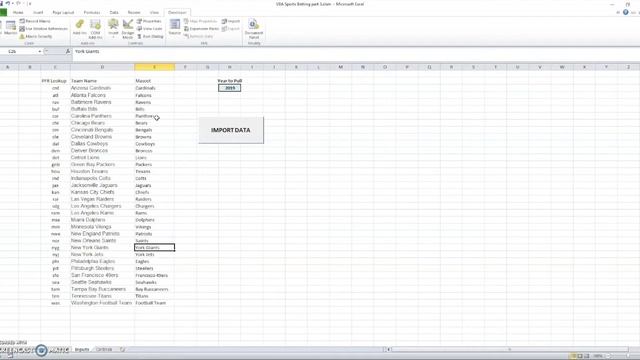Image resolution: width=640 pixels, height=360 pixels.
Task: Select the Dallas Cowboys team name cell
Action: pos(102,144)
